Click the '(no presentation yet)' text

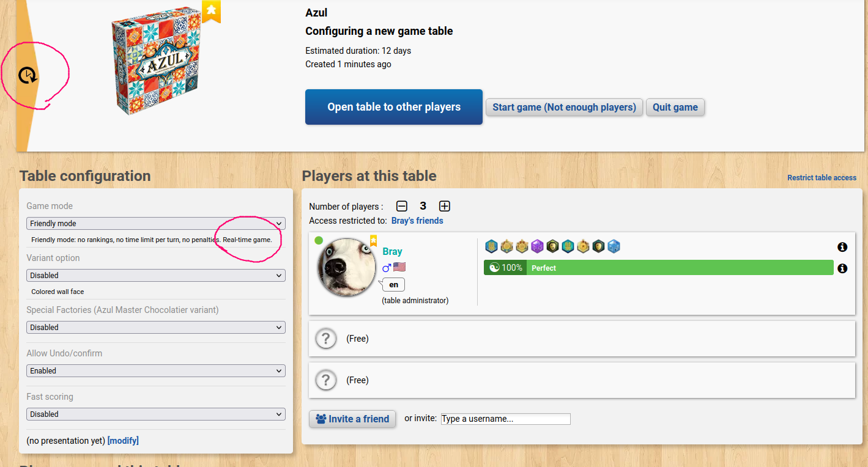[x=65, y=441]
